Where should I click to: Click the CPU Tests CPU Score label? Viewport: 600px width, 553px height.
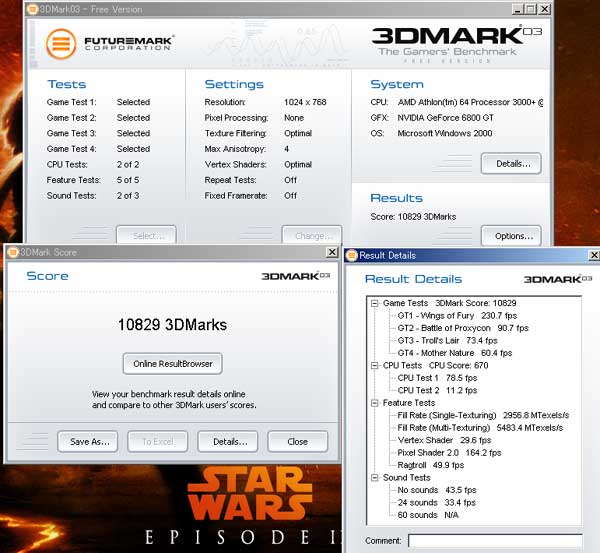point(435,365)
